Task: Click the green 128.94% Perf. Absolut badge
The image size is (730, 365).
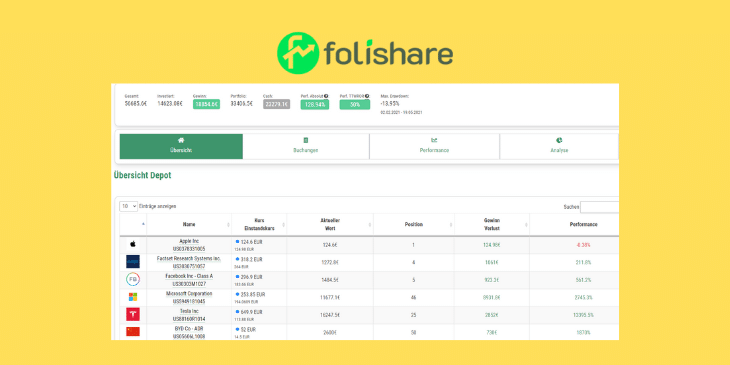Action: (315, 104)
